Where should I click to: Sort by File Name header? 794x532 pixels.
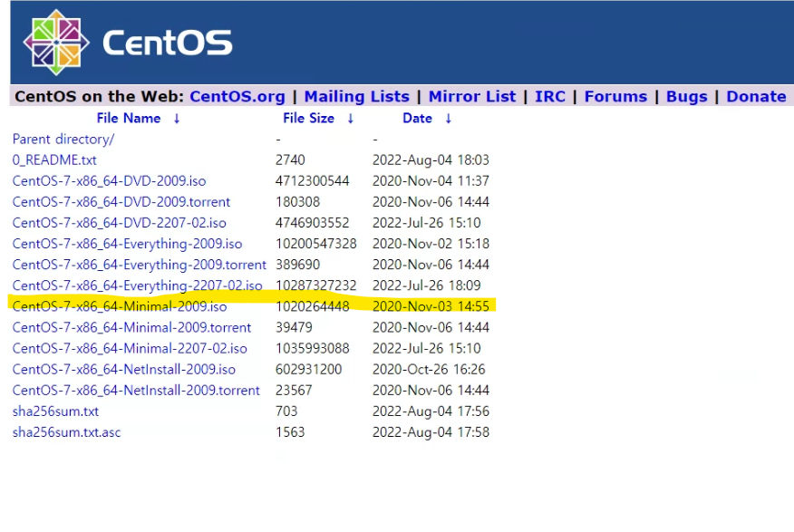tap(129, 119)
